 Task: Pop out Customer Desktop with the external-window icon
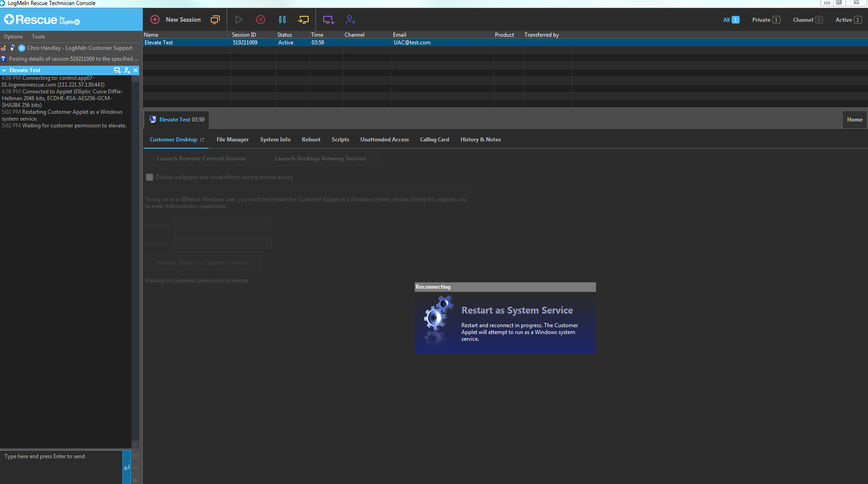(x=202, y=140)
